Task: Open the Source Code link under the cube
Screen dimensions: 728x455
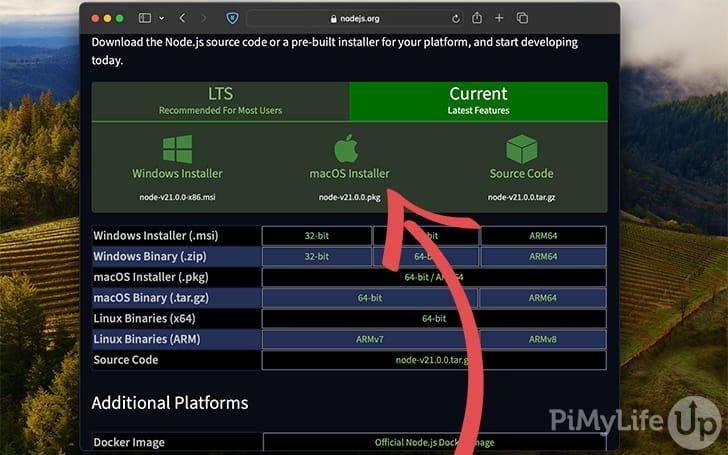Action: point(521,174)
